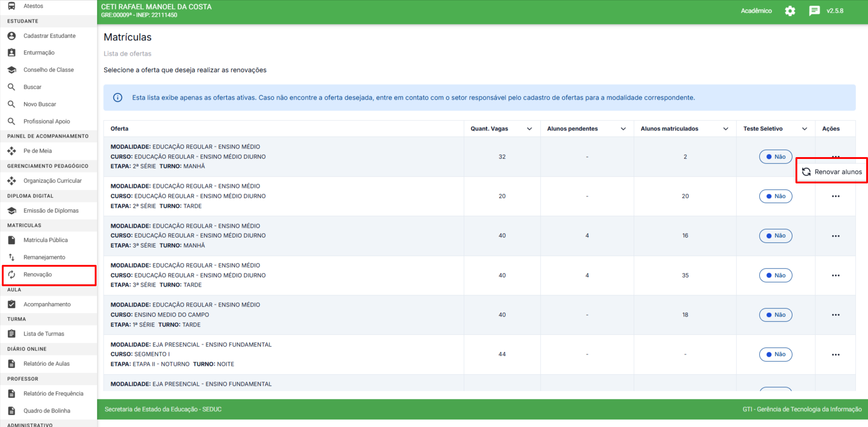The image size is (868, 427).
Task: Select Renovar alunos from the actions menu
Action: pos(832,172)
